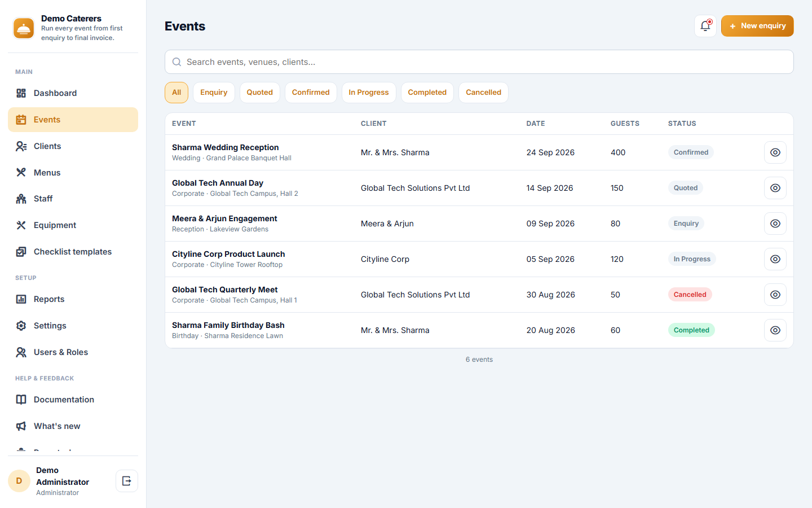Click the GUESTS column header
The width and height of the screenshot is (812, 508).
tap(625, 124)
